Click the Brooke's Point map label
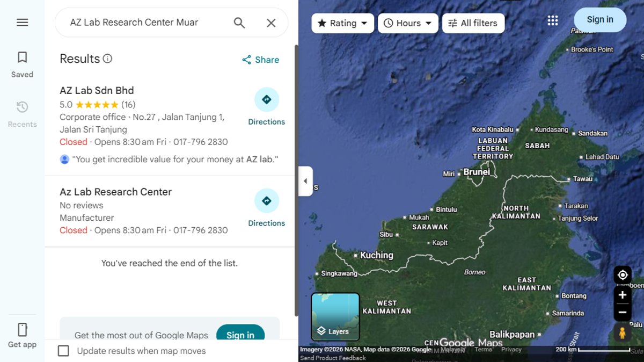 click(x=592, y=49)
